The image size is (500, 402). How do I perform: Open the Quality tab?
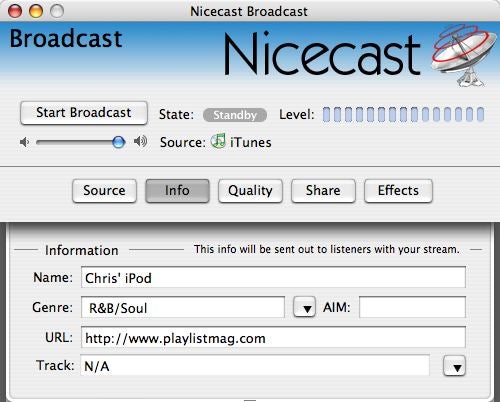tap(250, 191)
